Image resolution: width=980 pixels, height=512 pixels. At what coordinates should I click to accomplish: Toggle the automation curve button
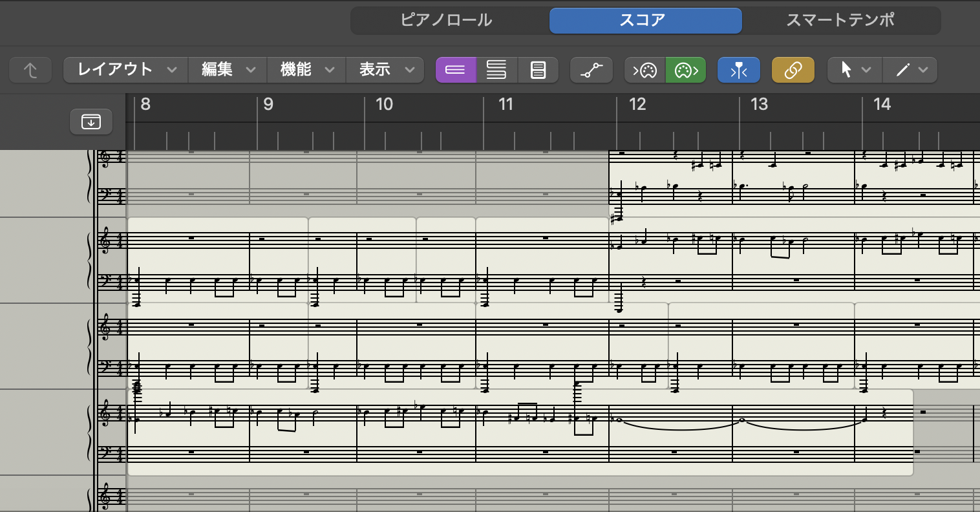(x=591, y=70)
